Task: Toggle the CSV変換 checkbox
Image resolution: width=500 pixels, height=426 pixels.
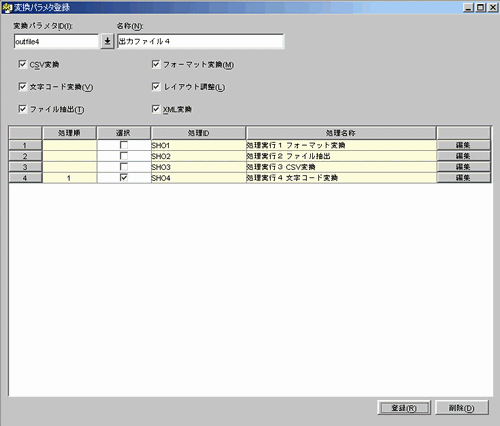Action: [22, 64]
